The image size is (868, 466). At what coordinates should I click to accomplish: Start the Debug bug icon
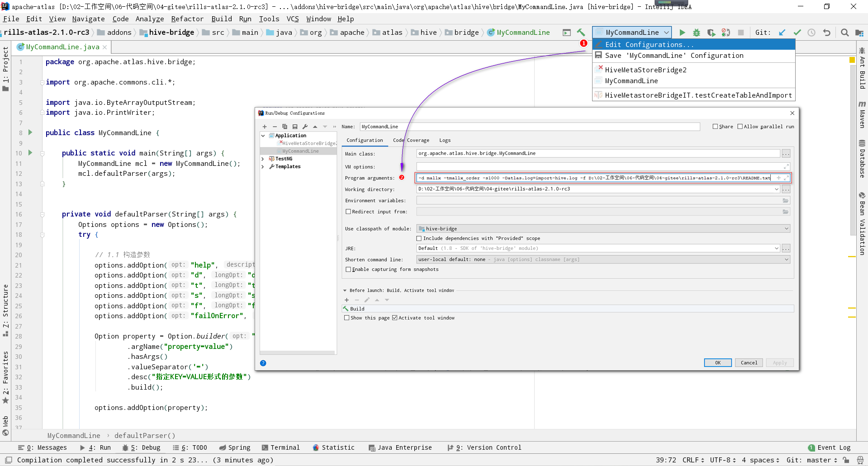tap(697, 33)
